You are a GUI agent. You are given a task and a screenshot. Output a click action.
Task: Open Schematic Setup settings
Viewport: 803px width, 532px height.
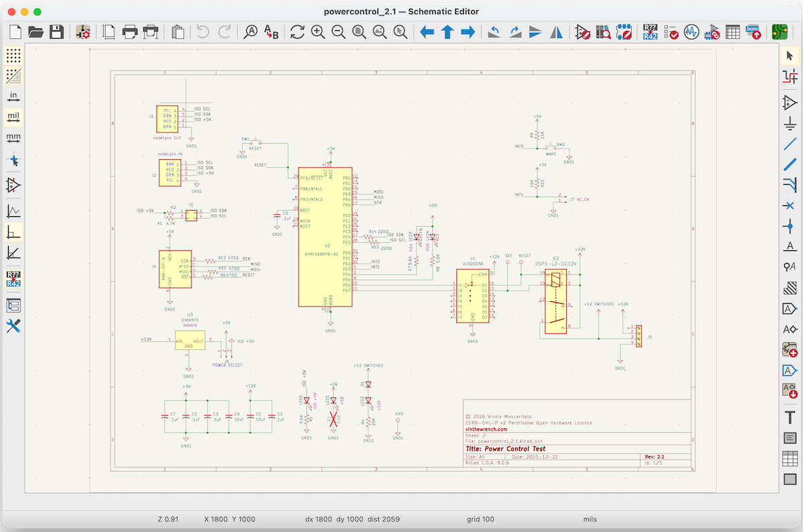(x=84, y=31)
